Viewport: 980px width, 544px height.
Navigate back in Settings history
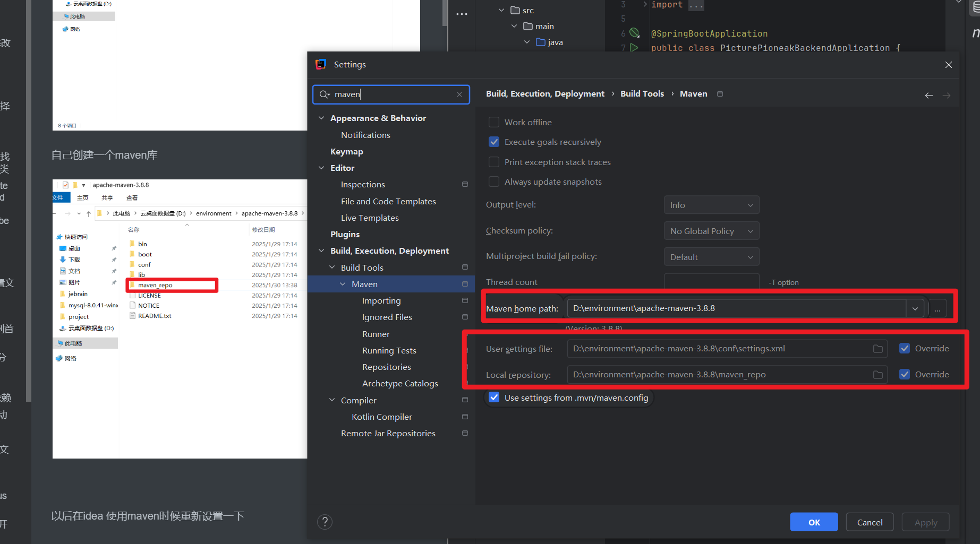[x=928, y=96]
